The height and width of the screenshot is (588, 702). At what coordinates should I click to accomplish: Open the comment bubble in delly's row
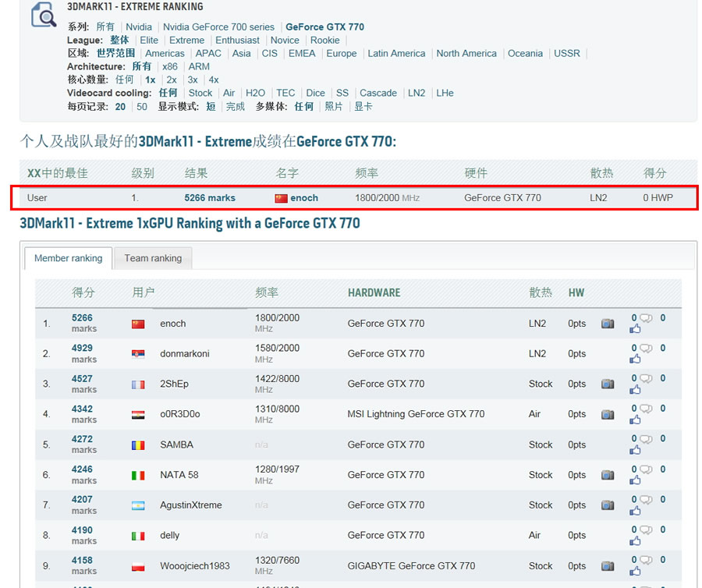tap(646, 530)
